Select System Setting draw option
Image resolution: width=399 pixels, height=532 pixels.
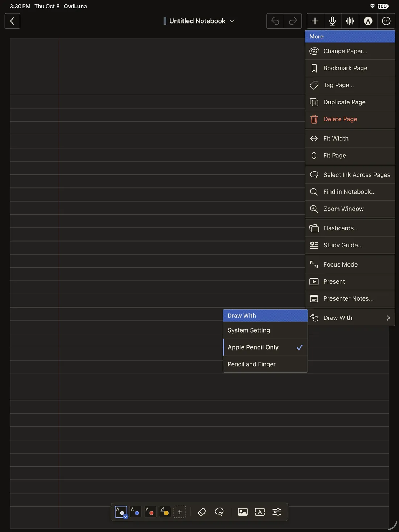(265, 330)
